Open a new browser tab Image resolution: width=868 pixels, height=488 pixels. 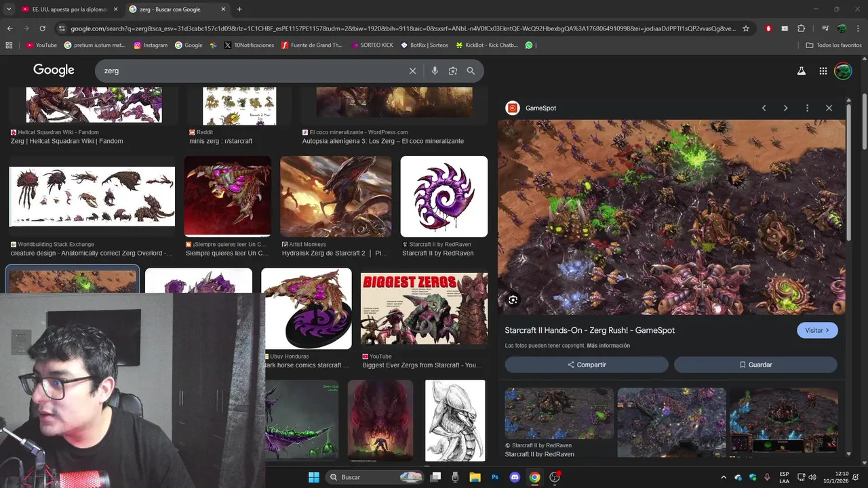(239, 9)
